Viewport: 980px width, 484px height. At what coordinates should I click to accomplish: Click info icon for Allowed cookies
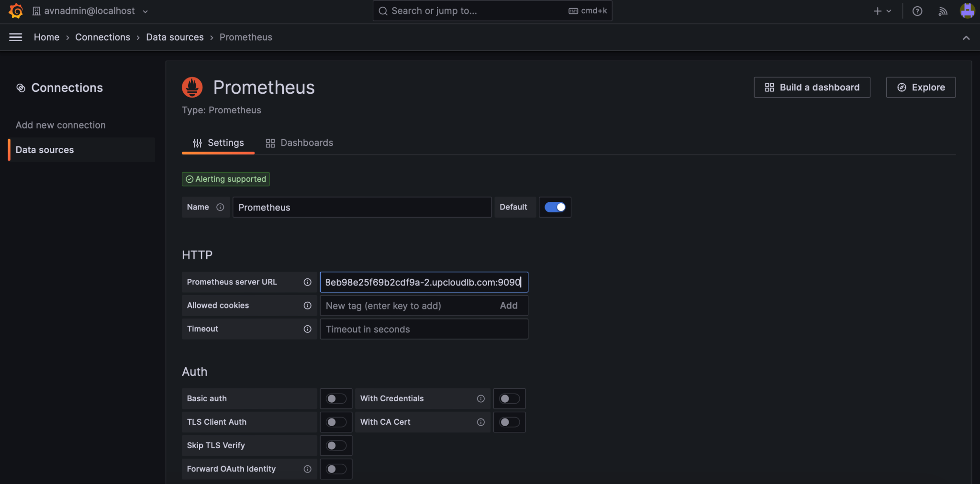click(x=308, y=306)
